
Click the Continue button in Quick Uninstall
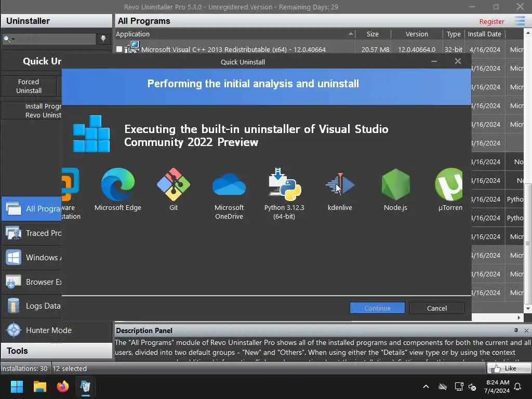tap(377, 308)
